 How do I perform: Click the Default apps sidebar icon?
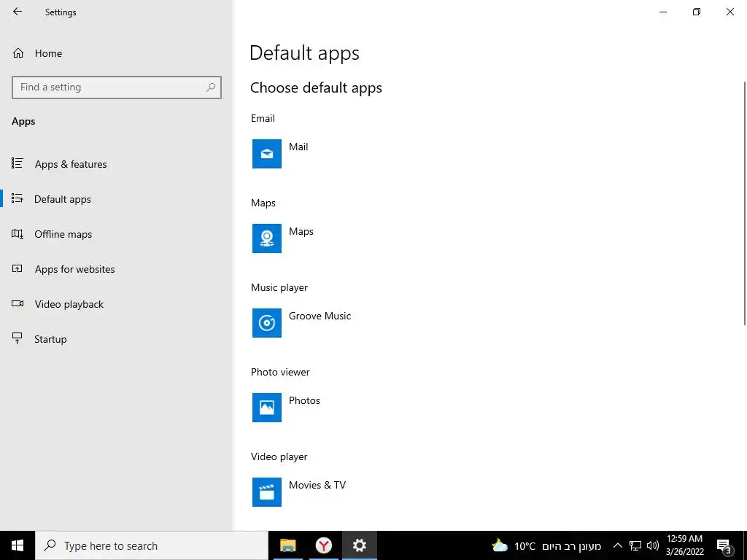(18, 198)
